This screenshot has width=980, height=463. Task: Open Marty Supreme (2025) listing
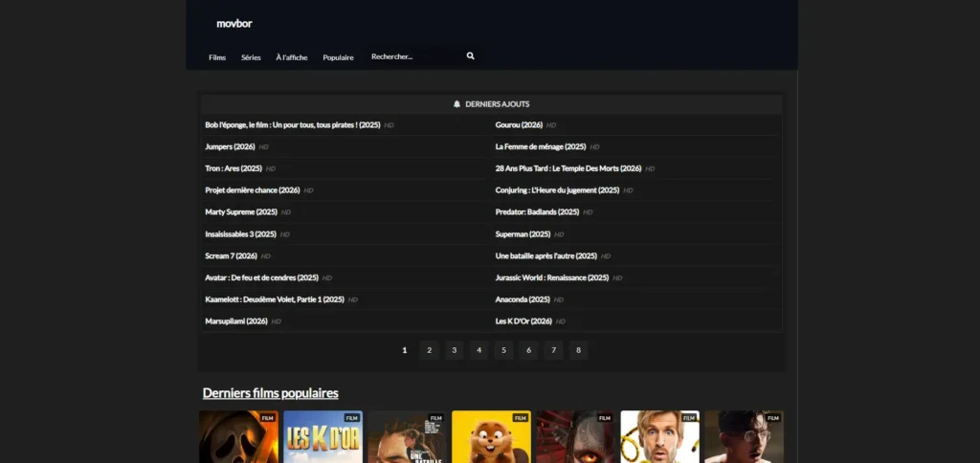click(240, 212)
